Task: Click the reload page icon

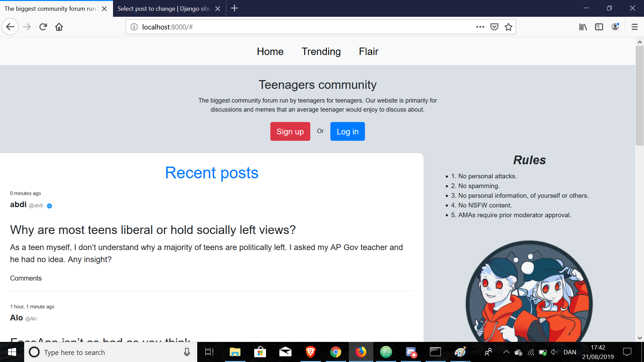Action: (x=43, y=26)
